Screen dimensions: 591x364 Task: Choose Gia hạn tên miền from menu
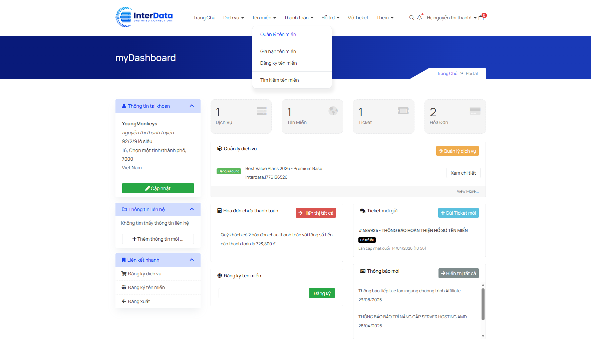278,51
